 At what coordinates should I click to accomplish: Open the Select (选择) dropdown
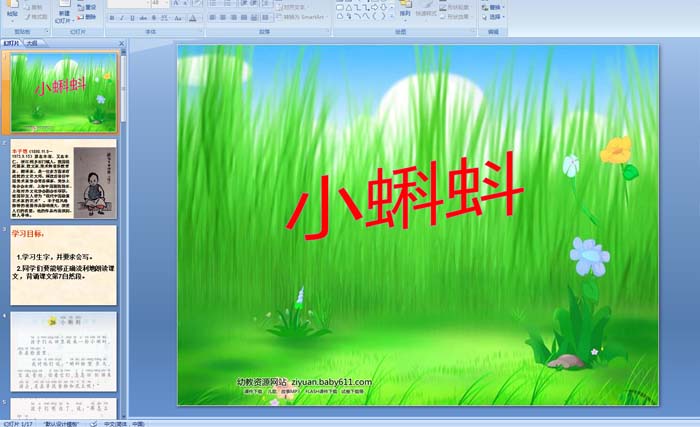tap(493, 17)
